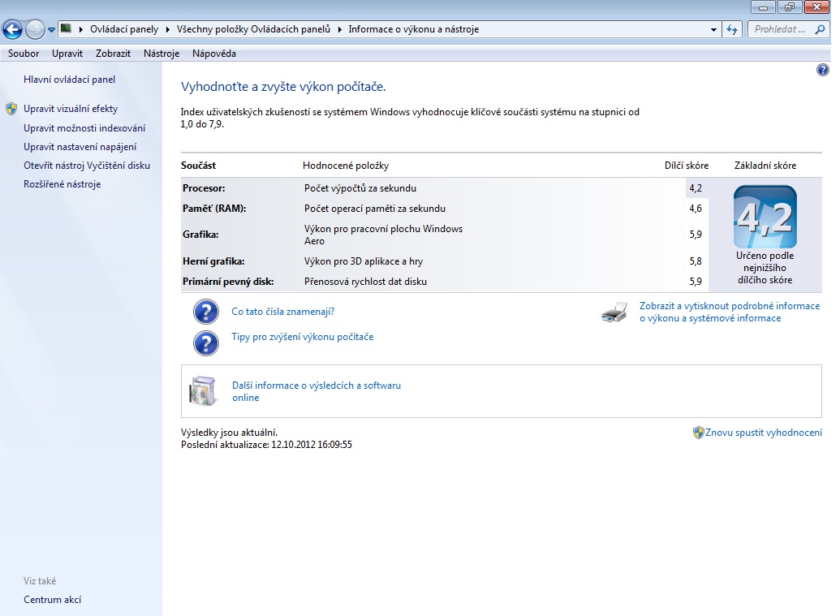Image resolution: width=840 pixels, height=616 pixels.
Task: Open the Soubor menu
Action: pos(24,54)
